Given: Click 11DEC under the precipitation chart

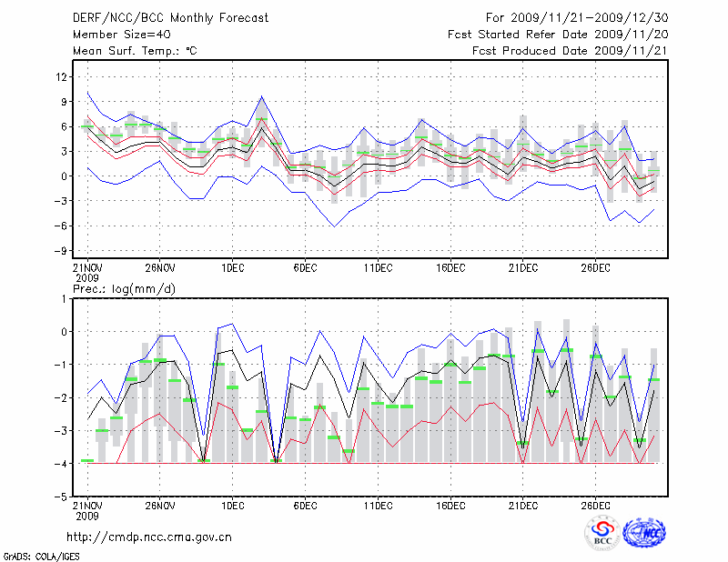Looking at the screenshot, I should 378,506.
